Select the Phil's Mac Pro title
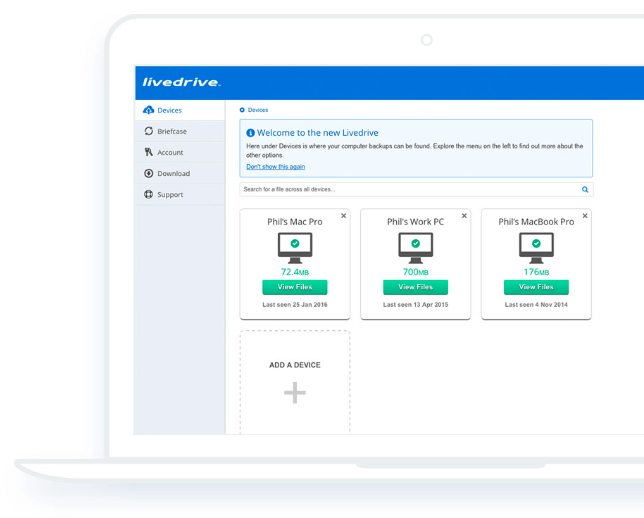The height and width of the screenshot is (518, 644). pyautogui.click(x=295, y=222)
